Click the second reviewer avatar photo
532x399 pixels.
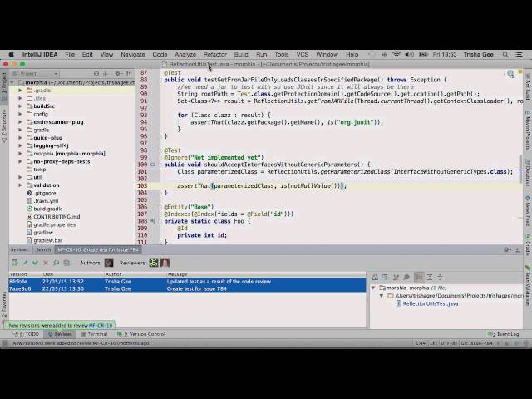pos(165,263)
